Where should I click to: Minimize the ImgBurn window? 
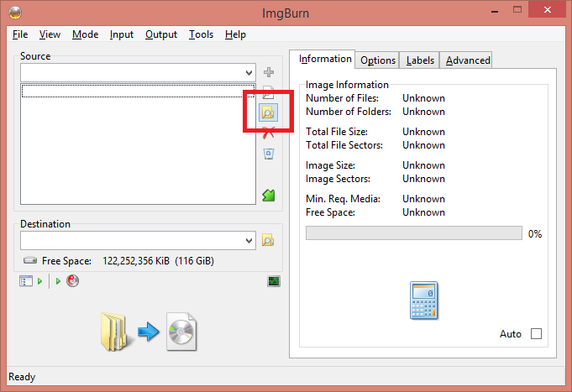pyautogui.click(x=495, y=11)
